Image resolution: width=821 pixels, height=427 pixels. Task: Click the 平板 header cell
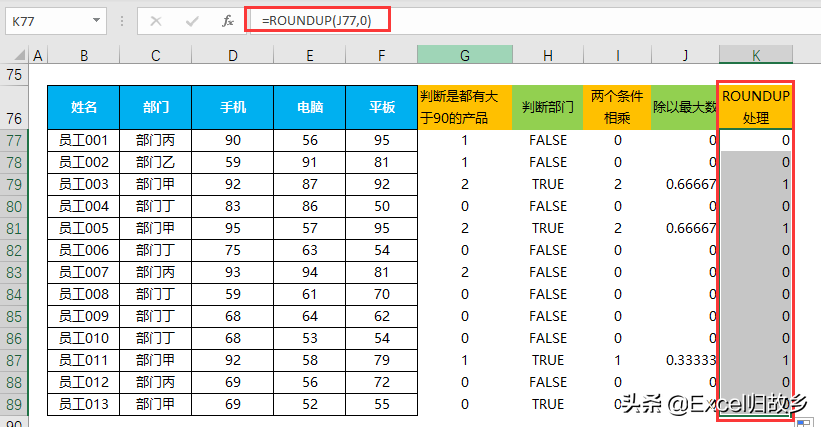[x=381, y=107]
